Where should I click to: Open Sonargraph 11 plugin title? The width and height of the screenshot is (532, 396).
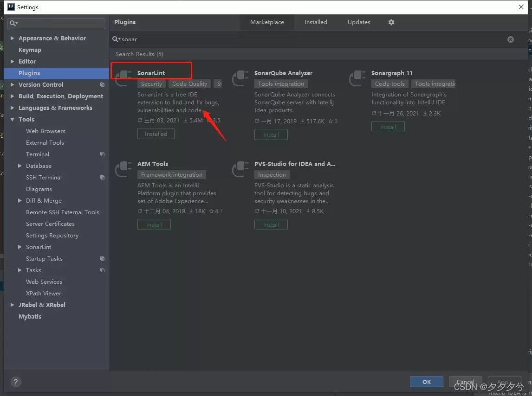(x=392, y=73)
